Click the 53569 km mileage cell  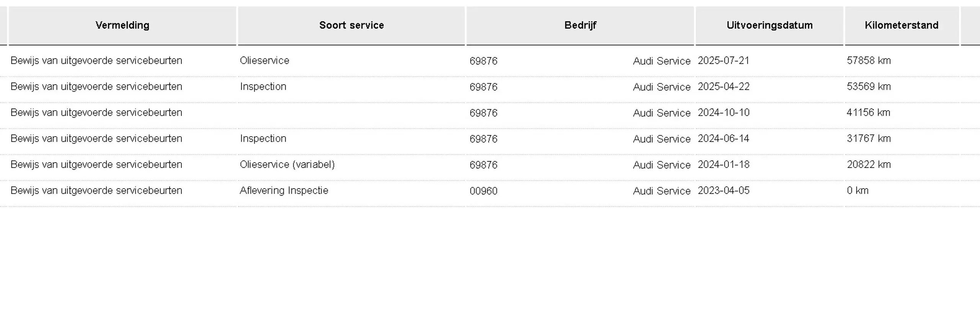pos(902,87)
